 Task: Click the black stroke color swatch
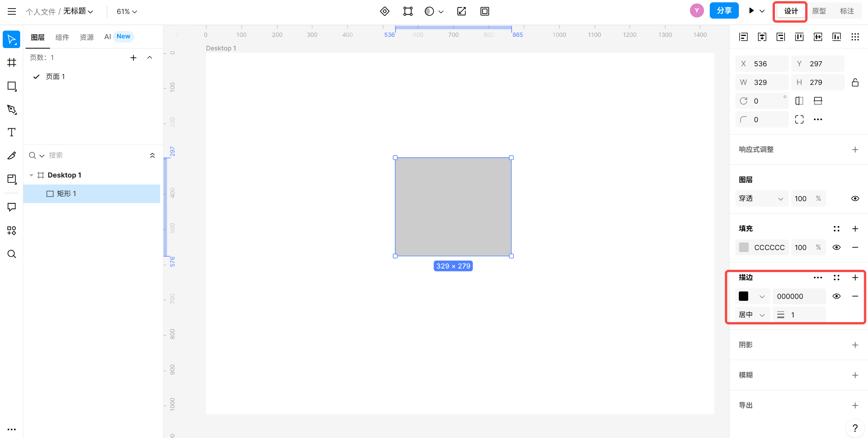pos(744,296)
